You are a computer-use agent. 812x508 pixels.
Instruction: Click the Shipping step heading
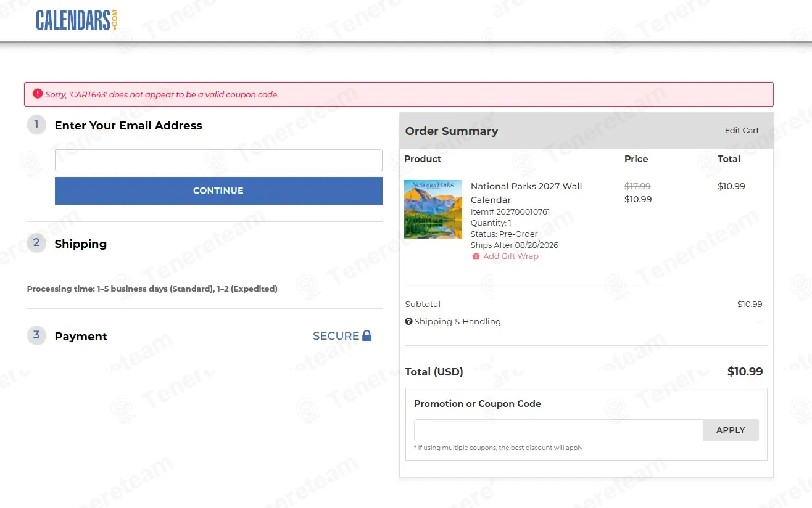81,244
